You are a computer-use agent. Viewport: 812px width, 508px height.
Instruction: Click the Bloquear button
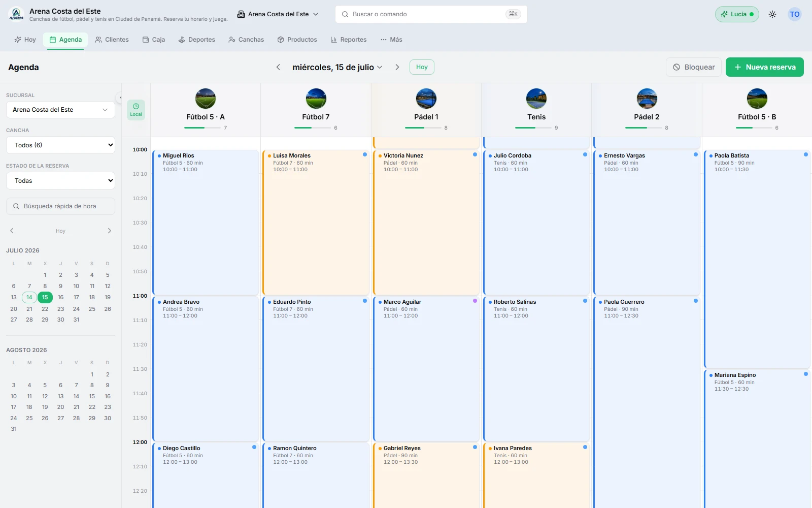point(694,67)
